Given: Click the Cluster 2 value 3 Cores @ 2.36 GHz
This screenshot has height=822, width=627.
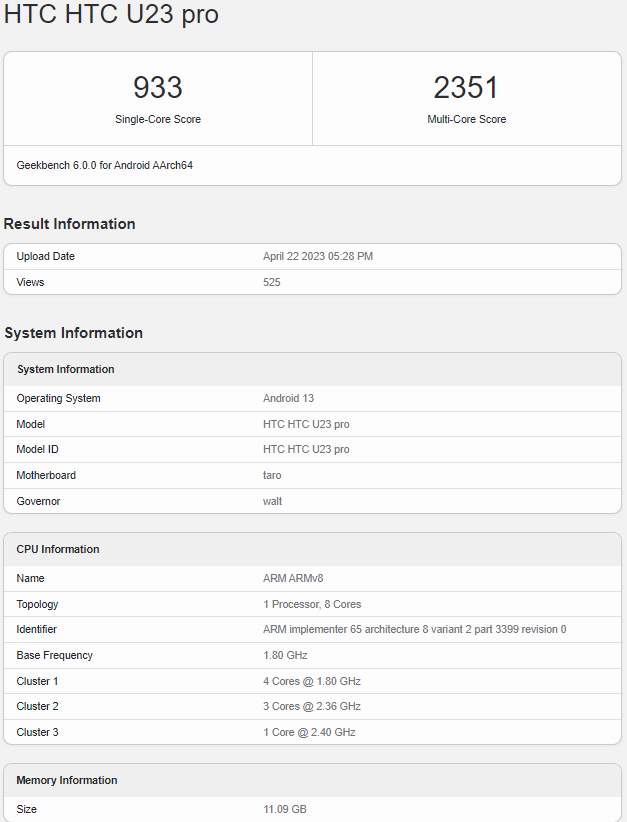Looking at the screenshot, I should 312,707.
